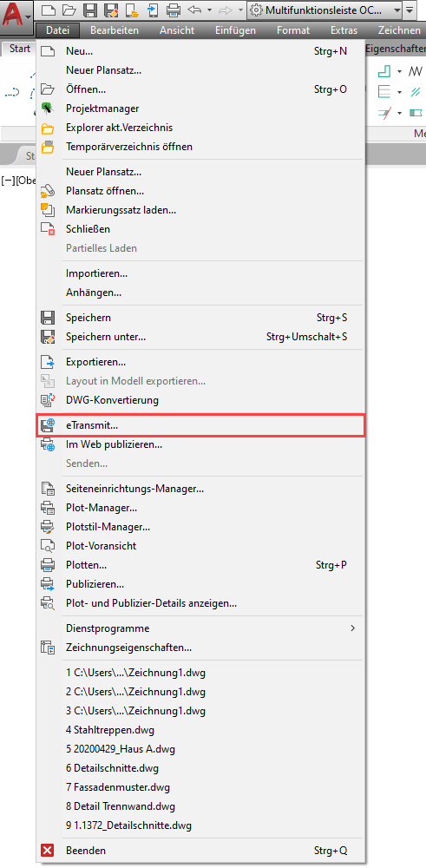
Task: Open the Bearbeiten menu
Action: [114, 30]
